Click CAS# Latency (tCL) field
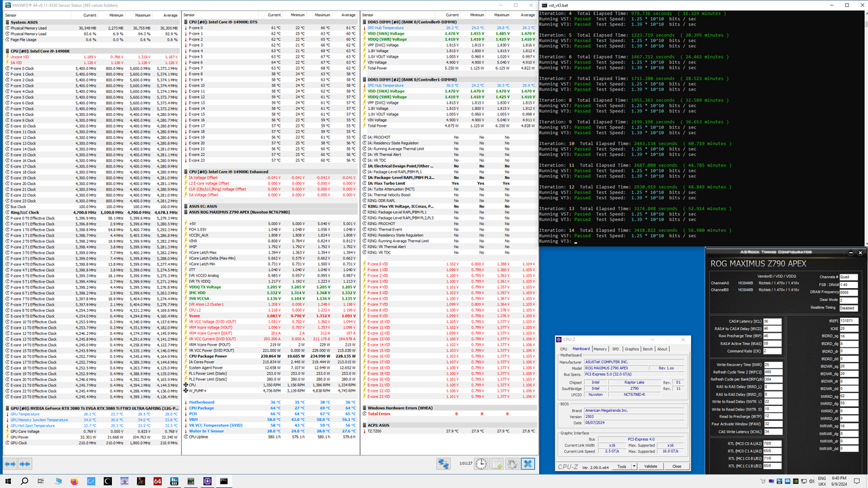Viewport: 868px width, 488px height. click(x=771, y=321)
